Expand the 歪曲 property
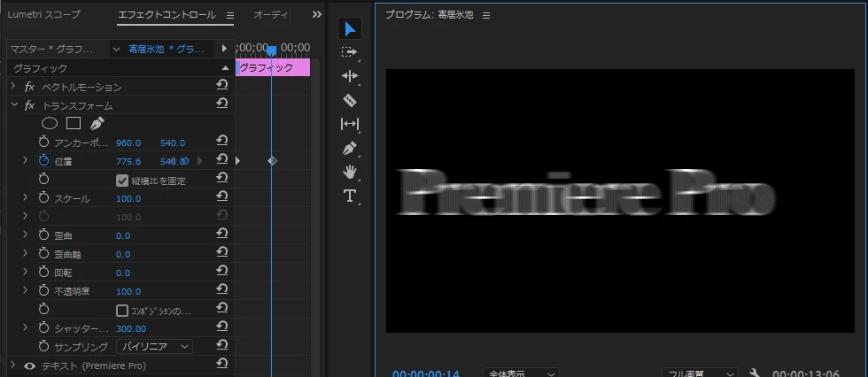 25,235
